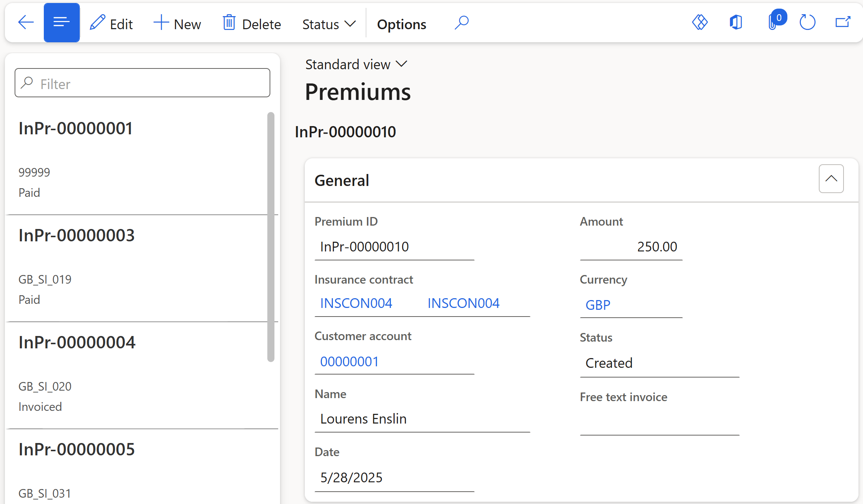Click the back arrow icon
This screenshot has height=504, width=863.
pyautogui.click(x=26, y=22)
